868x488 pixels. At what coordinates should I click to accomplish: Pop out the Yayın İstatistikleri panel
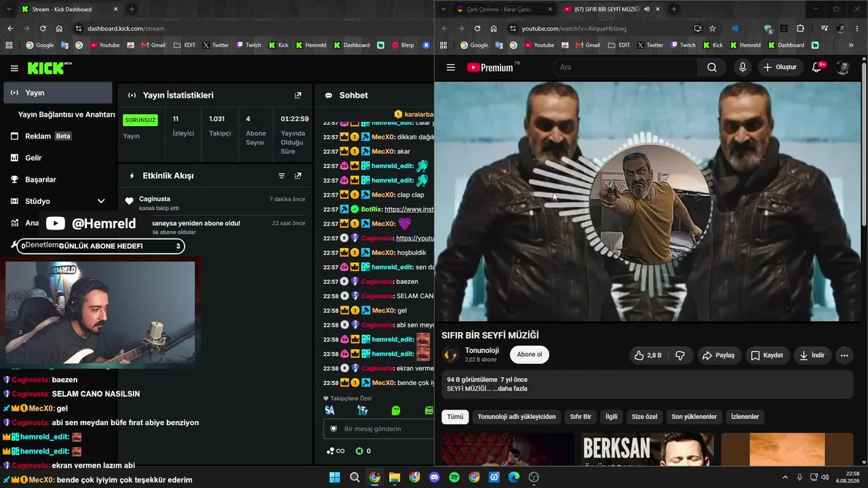(x=298, y=96)
